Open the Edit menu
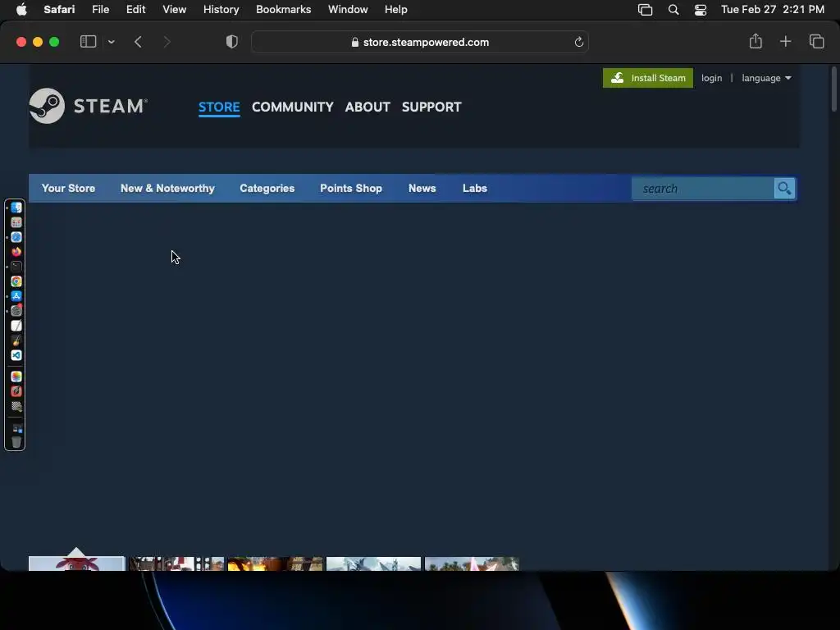The height and width of the screenshot is (630, 840). [135, 10]
